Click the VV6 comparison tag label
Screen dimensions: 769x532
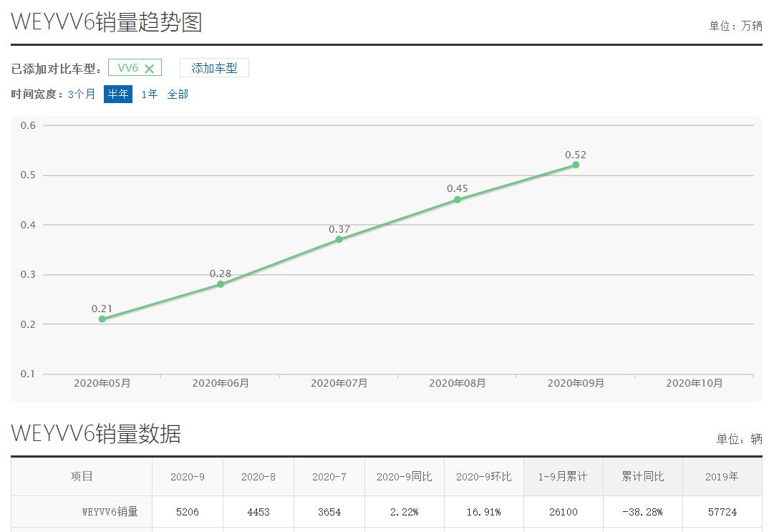click(128, 68)
